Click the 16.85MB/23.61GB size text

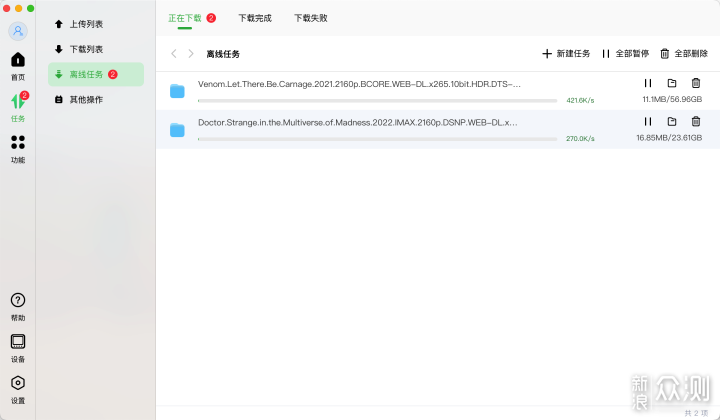click(669, 138)
